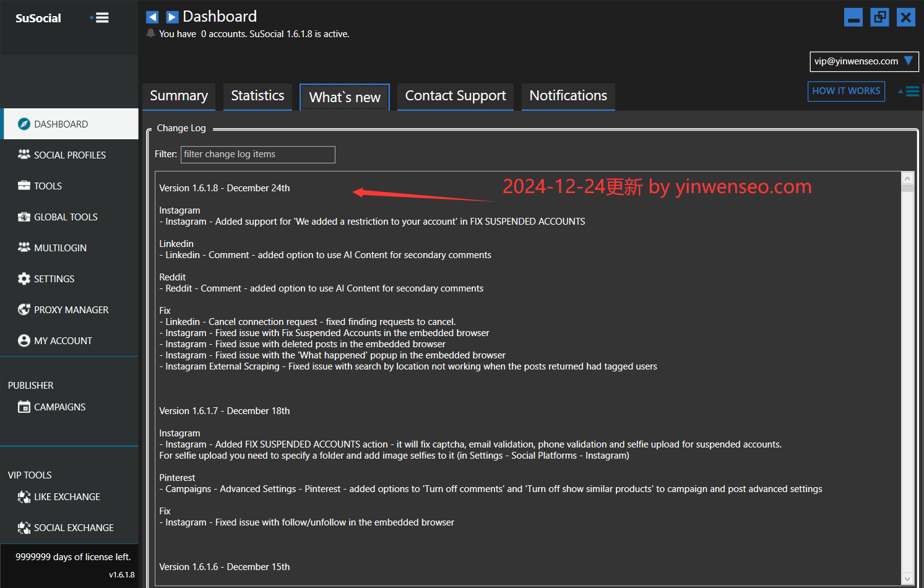The height and width of the screenshot is (588, 924).
Task: Click the 'You have 0 accounts' status text
Action: [254, 34]
